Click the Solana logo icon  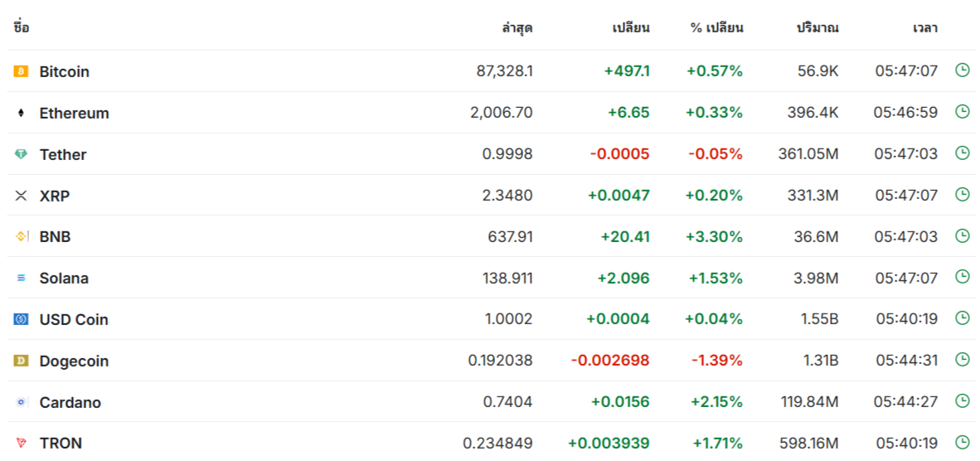click(21, 278)
